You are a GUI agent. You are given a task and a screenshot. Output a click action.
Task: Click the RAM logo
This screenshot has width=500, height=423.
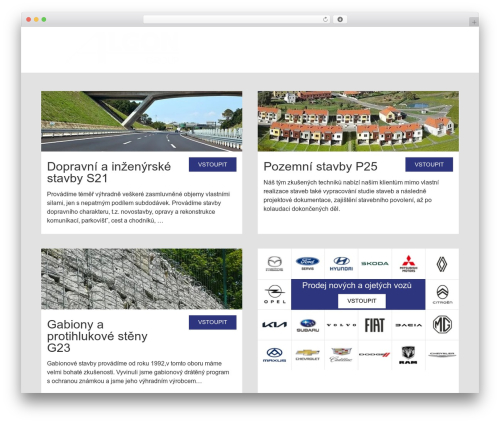[408, 355]
